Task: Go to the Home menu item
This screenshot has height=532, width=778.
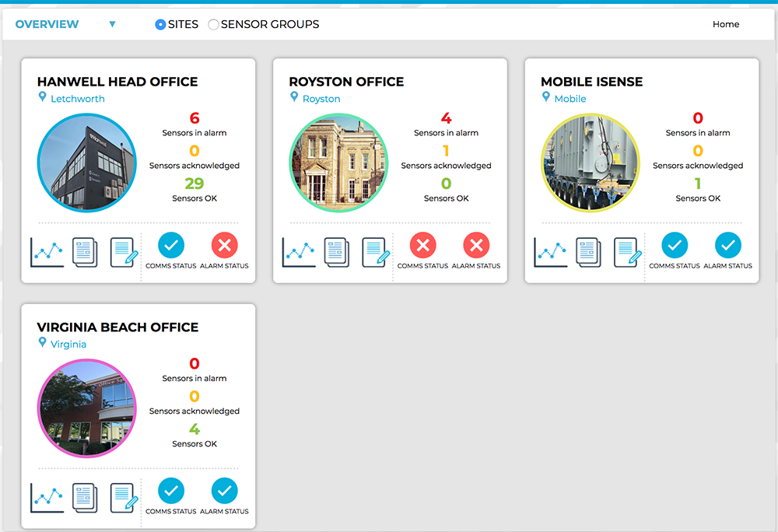Action: coord(725,24)
